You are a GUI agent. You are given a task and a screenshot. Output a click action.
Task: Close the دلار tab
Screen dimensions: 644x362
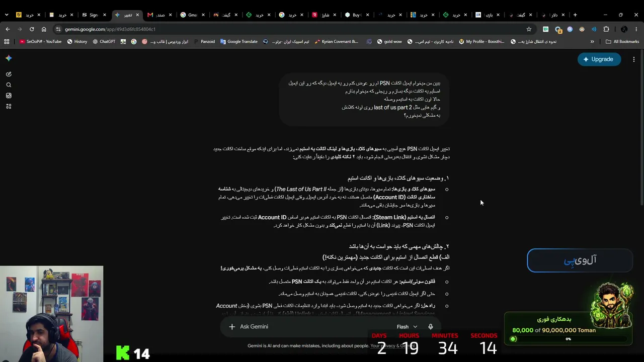click(x=563, y=15)
